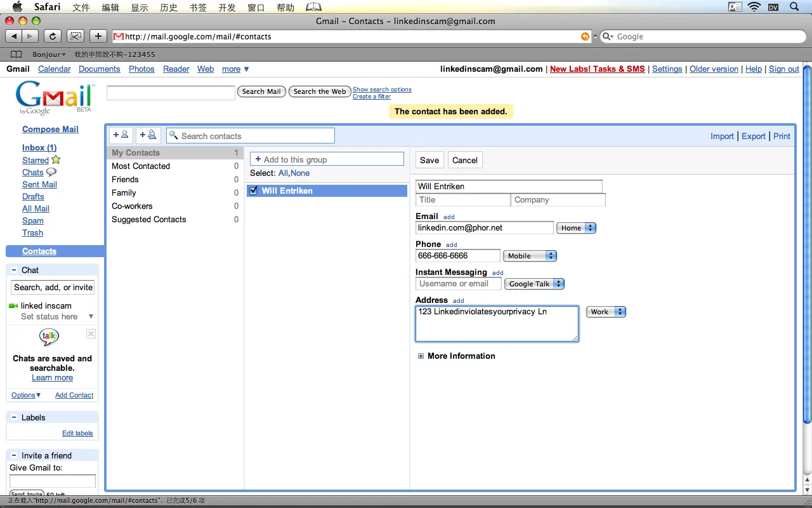Click the Google Talk logo icon

point(49,337)
